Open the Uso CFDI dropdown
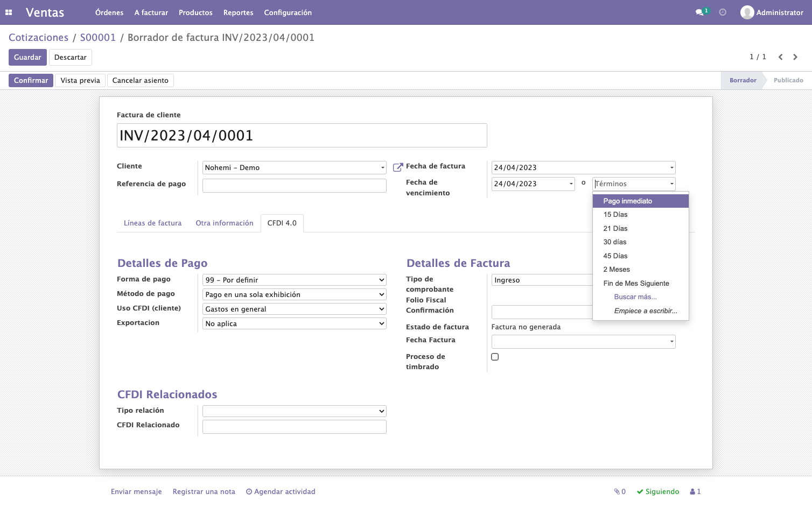The width and height of the screenshot is (812, 508). coord(295,309)
